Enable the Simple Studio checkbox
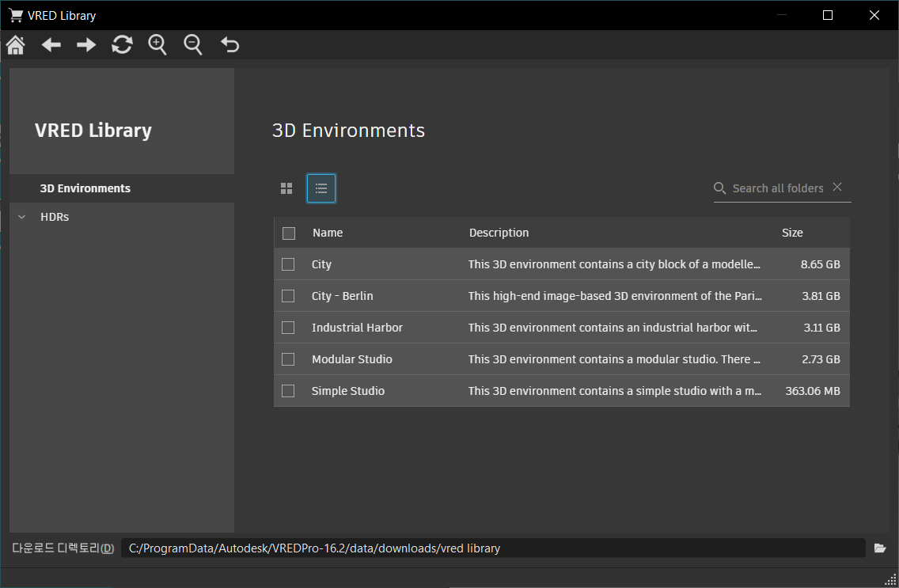 (x=288, y=391)
